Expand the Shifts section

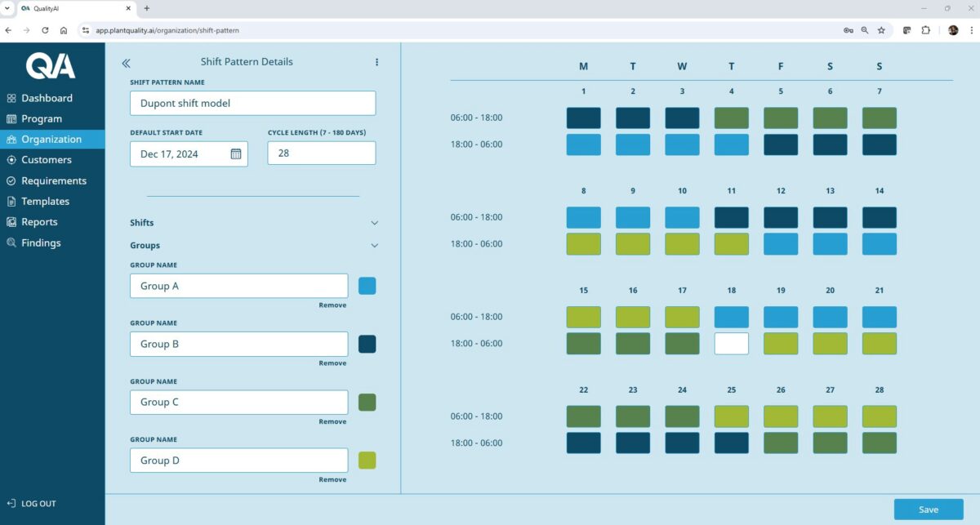375,223
